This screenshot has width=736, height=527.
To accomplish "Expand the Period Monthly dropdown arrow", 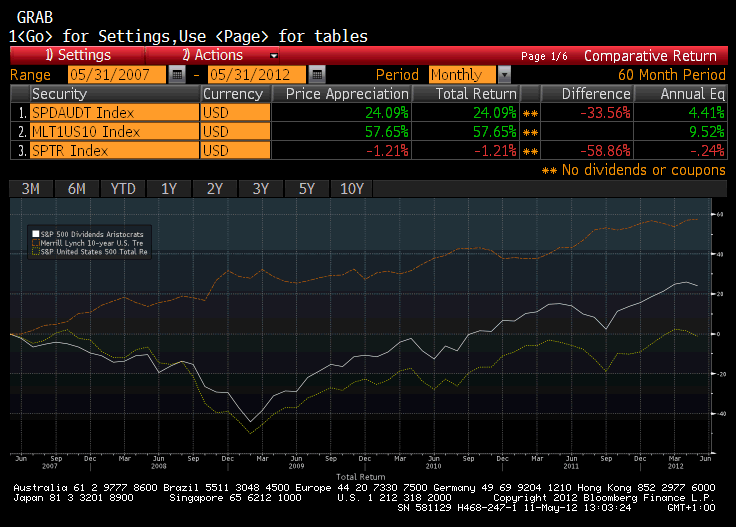I will point(504,74).
